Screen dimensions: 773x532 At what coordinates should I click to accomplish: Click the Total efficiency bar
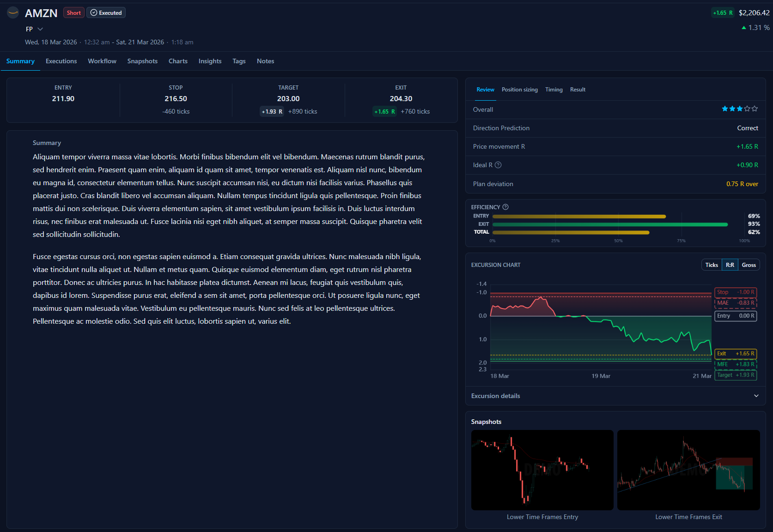[571, 232]
